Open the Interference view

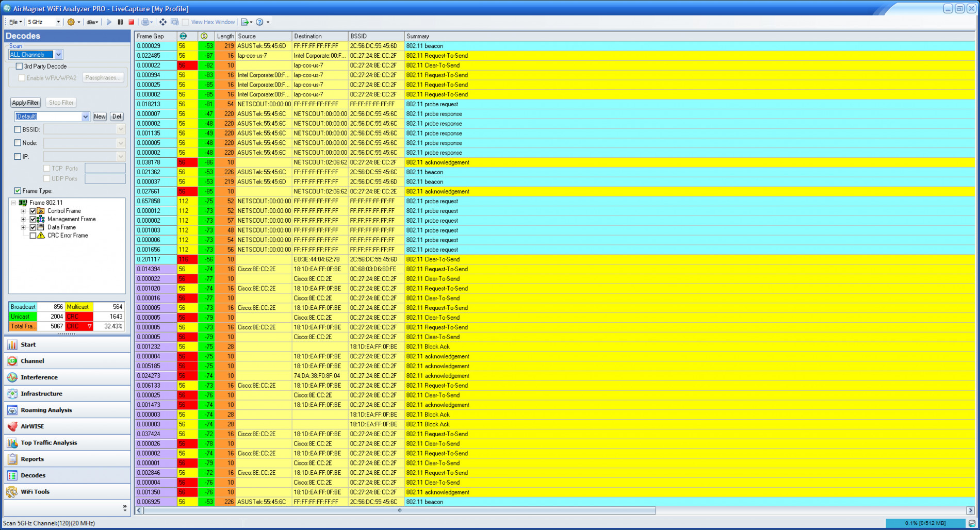(67, 377)
